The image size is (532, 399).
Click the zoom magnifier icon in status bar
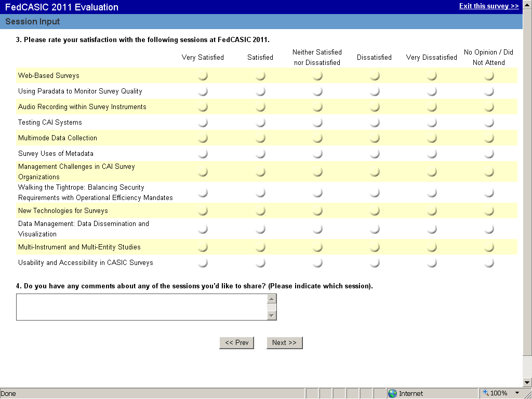(x=486, y=393)
